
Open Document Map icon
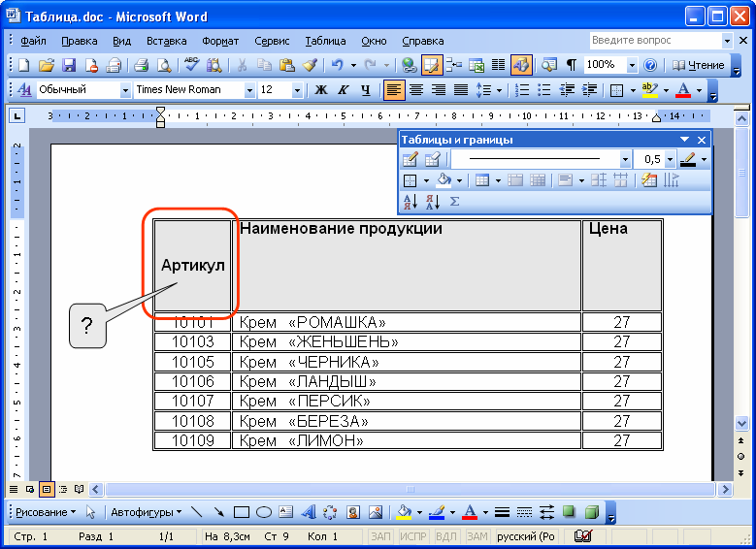[549, 65]
